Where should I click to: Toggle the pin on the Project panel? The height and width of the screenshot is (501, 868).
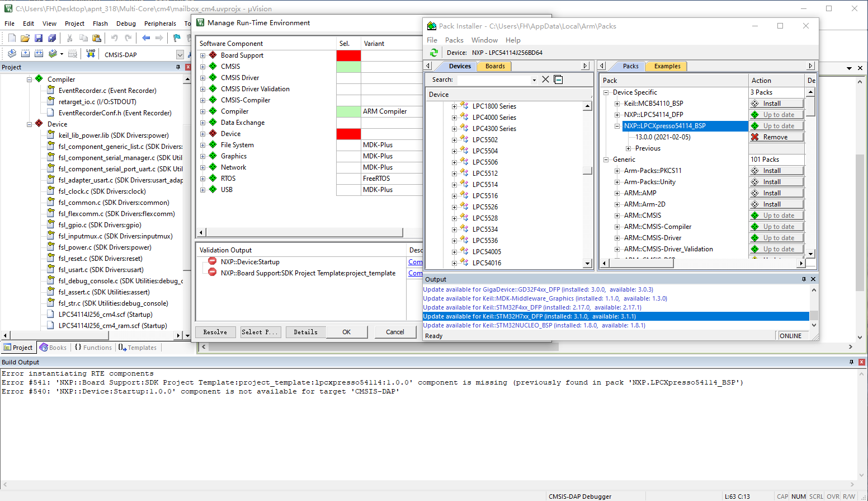178,67
